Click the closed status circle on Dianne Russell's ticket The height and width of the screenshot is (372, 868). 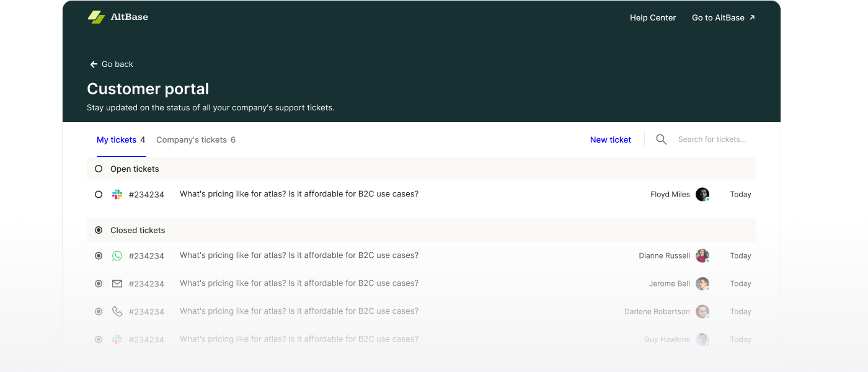pos(99,255)
